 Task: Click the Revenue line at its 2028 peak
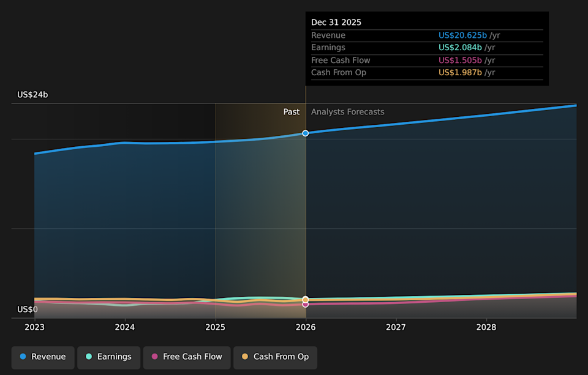click(x=575, y=105)
